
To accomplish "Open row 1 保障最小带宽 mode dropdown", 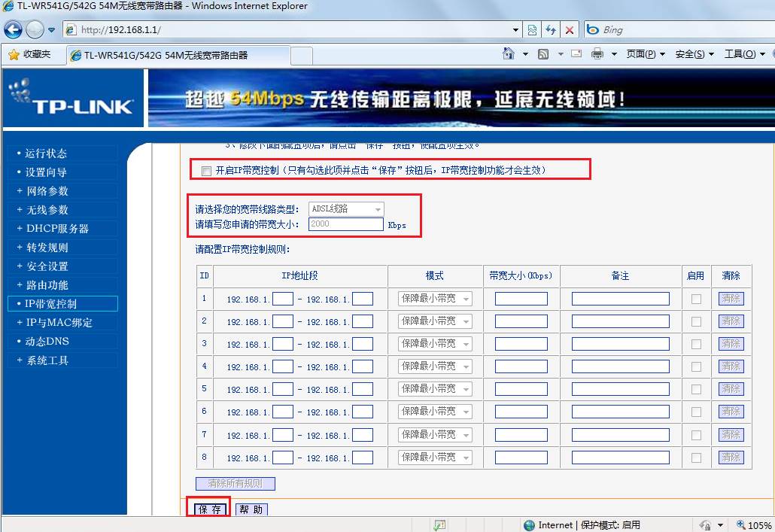I will coord(435,299).
